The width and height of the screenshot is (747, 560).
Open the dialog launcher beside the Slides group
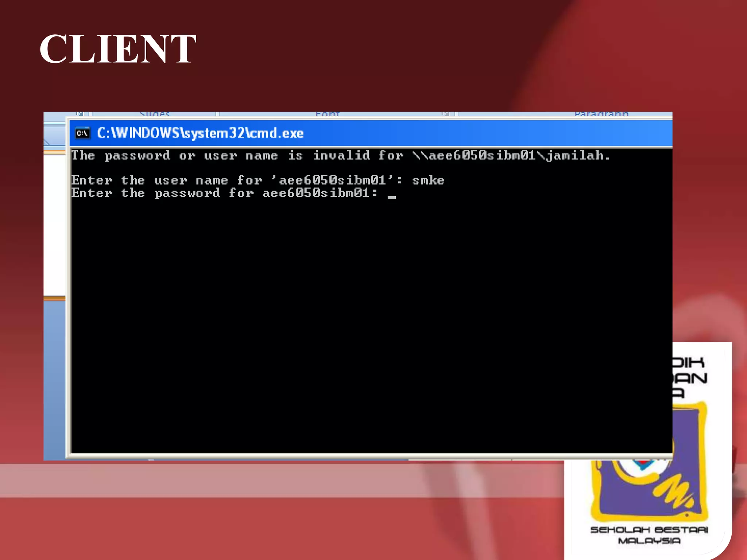80,114
